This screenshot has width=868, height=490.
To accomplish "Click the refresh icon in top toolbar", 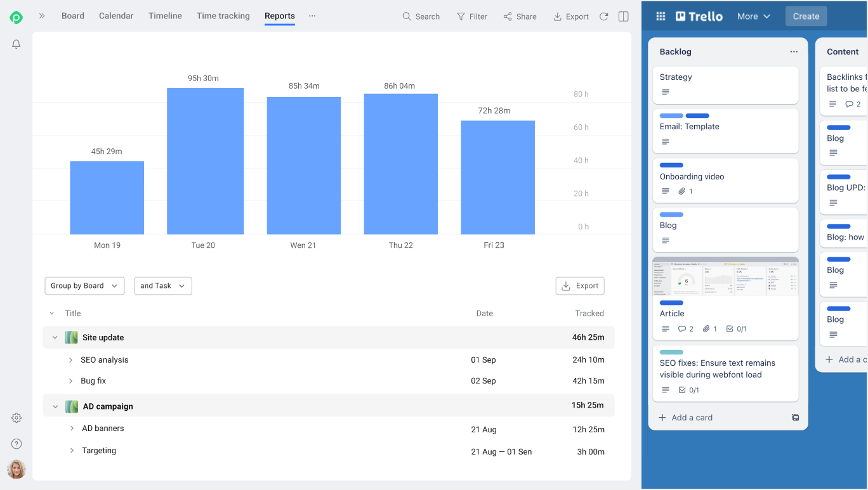I will pyautogui.click(x=603, y=16).
